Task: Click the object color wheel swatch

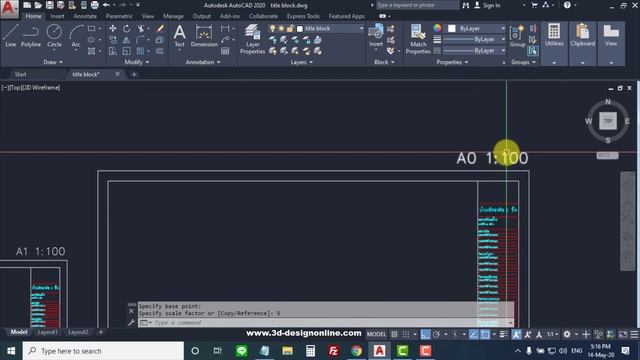Action: click(437, 28)
